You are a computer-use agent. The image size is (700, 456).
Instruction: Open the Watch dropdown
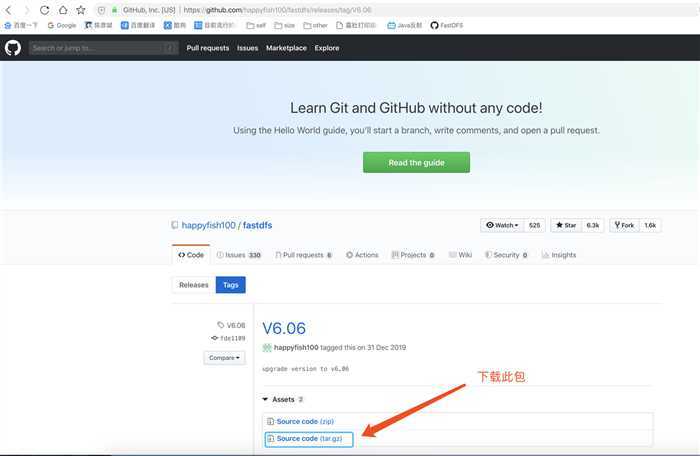502,226
